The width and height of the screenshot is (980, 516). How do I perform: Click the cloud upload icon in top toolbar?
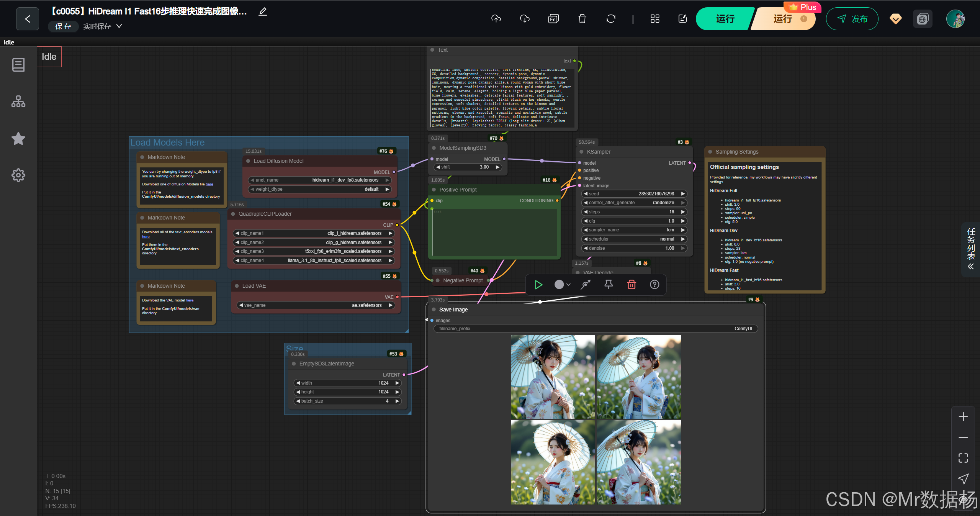(x=496, y=19)
